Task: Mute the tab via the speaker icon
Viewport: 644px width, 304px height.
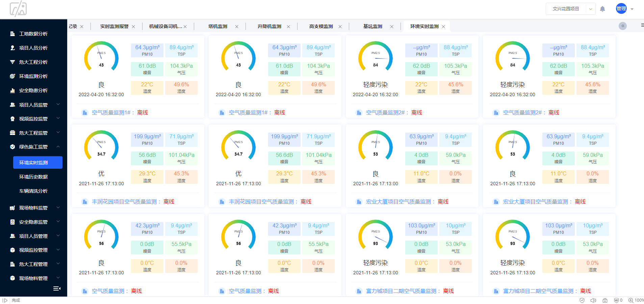Action: pos(593,300)
